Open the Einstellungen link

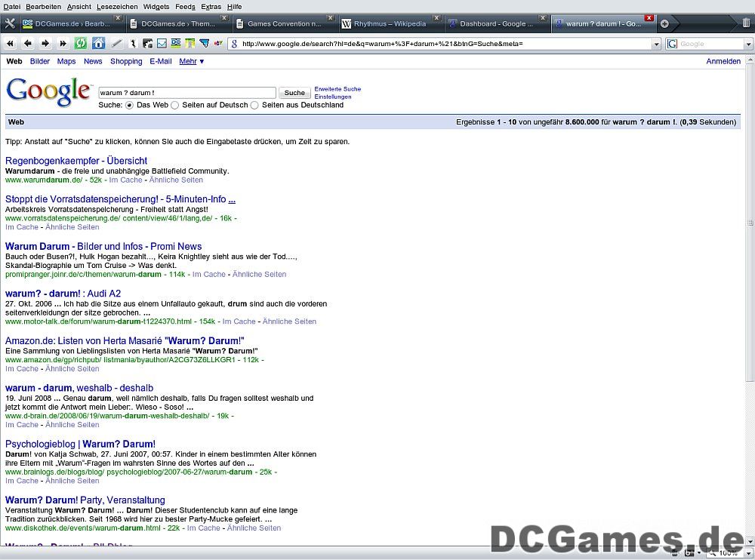click(x=333, y=97)
